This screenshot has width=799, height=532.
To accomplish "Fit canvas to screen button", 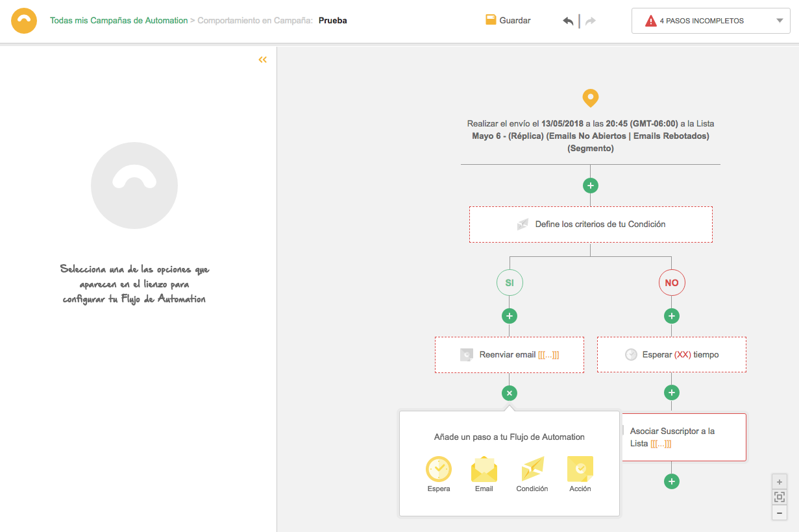I will (x=779, y=497).
